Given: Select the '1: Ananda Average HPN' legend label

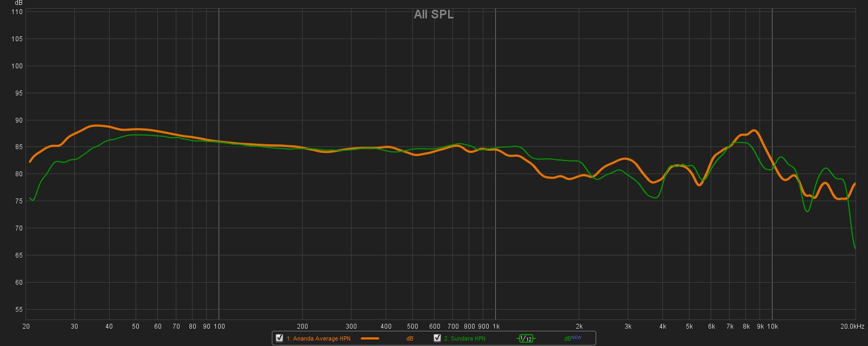Looking at the screenshot, I should [x=318, y=338].
